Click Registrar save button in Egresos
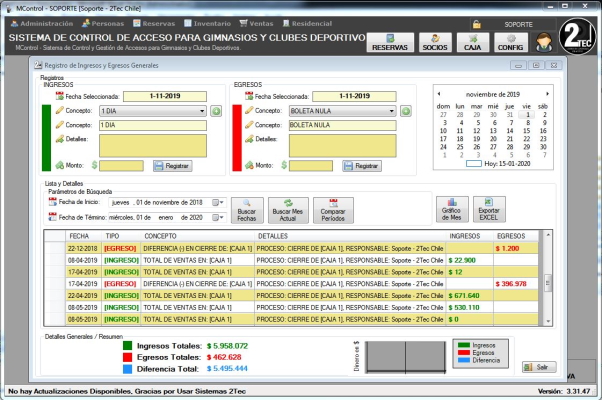Screen dimensions: 602x400 point(362,166)
